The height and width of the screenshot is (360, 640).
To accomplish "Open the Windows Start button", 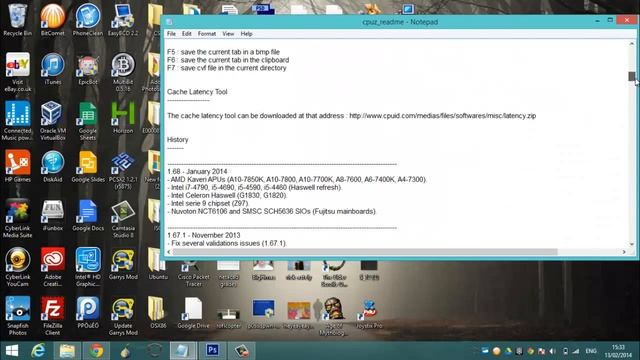I will pyautogui.click(x=12, y=351).
